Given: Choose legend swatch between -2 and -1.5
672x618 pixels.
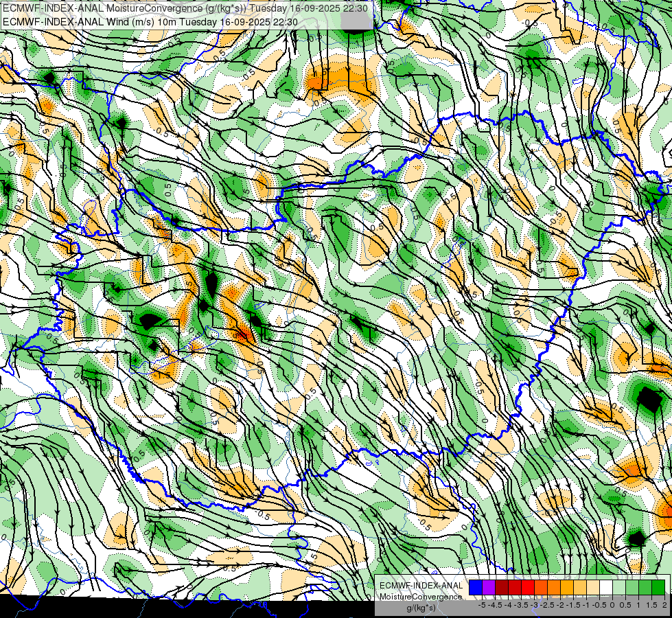Looking at the screenshot, I should point(568,588).
